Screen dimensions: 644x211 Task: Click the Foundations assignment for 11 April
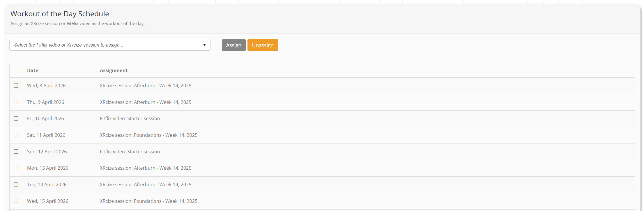(148, 135)
